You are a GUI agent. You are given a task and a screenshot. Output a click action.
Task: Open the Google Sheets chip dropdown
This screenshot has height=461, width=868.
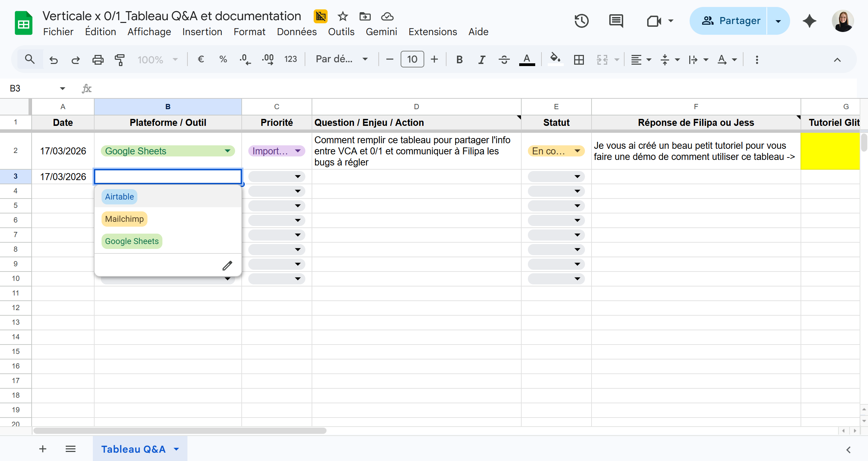[227, 151]
